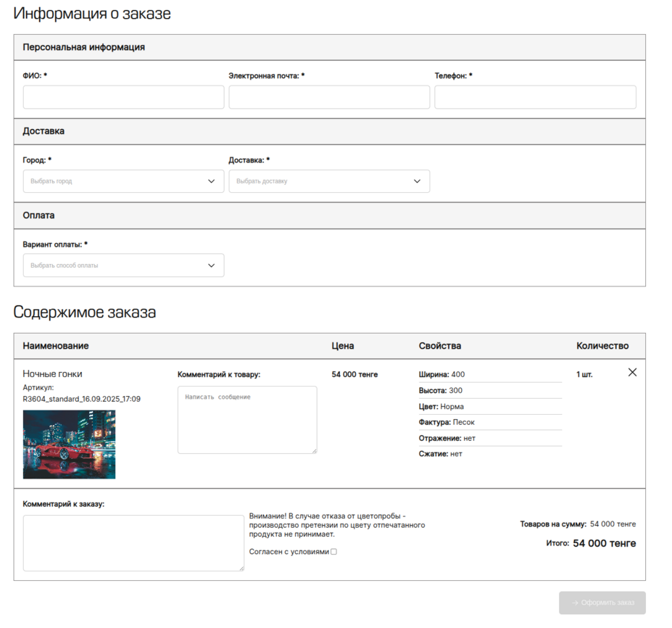Select the Телефон input field

tap(535, 97)
